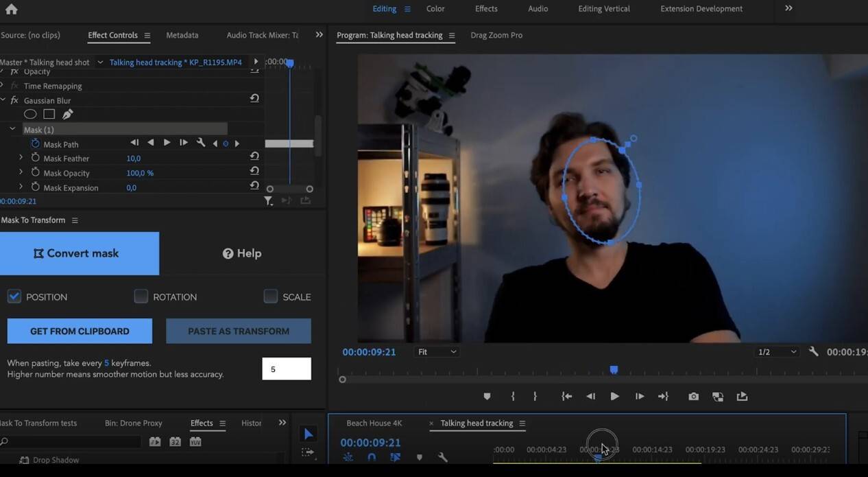Image resolution: width=868 pixels, height=477 pixels.
Task: Go to home screen icon
Action: [x=11, y=9]
